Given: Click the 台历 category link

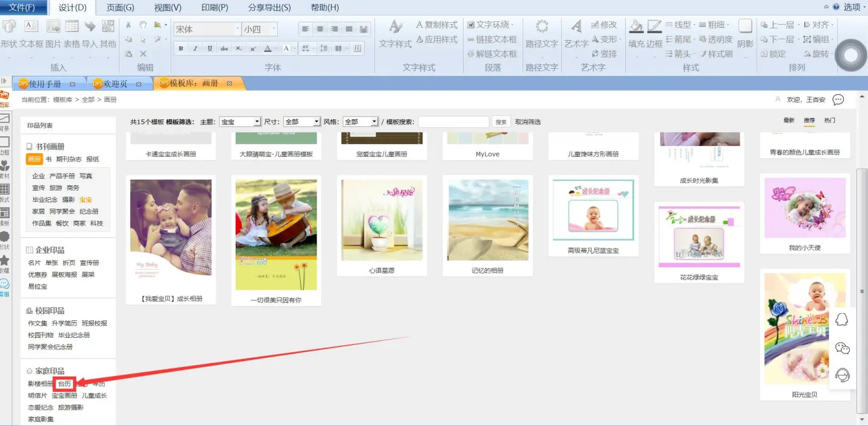Looking at the screenshot, I should (x=64, y=384).
